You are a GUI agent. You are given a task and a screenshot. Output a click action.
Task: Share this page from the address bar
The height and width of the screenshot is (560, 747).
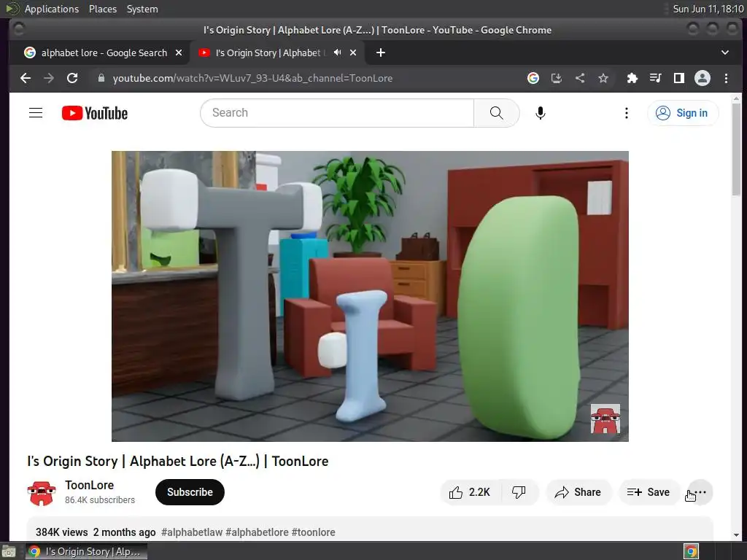click(580, 78)
